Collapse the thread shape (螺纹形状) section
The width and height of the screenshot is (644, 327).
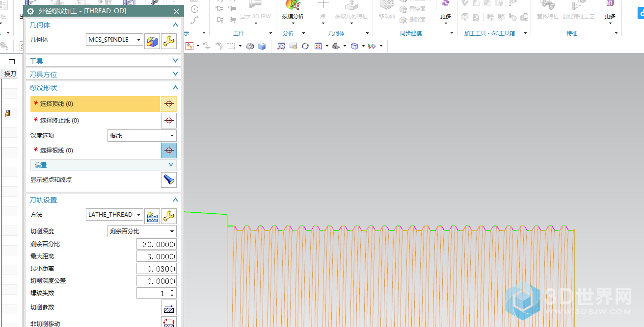[175, 87]
